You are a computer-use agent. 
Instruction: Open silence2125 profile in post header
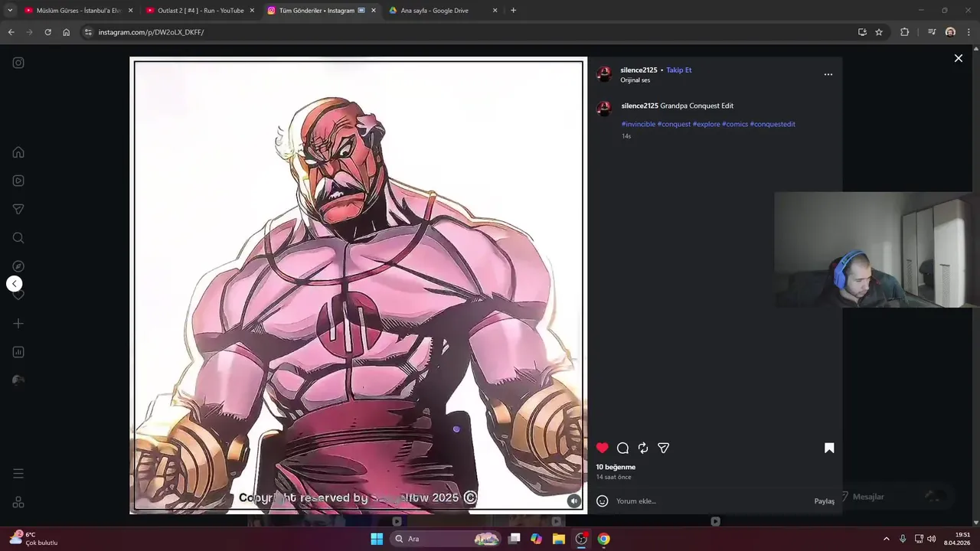[639, 70]
